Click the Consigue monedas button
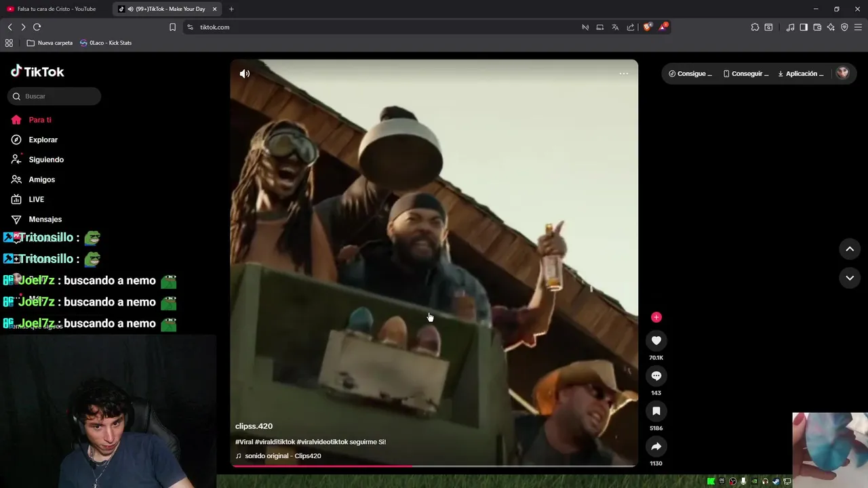This screenshot has width=868, height=488. coord(690,73)
